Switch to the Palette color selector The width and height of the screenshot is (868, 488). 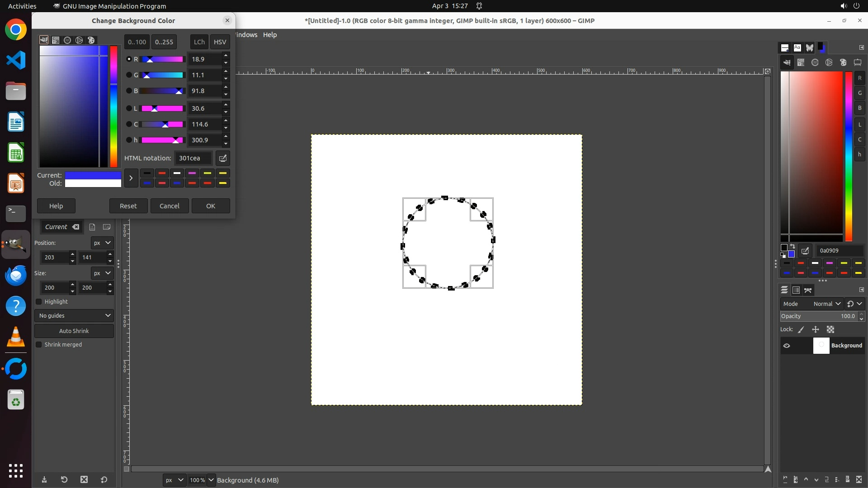tap(91, 40)
